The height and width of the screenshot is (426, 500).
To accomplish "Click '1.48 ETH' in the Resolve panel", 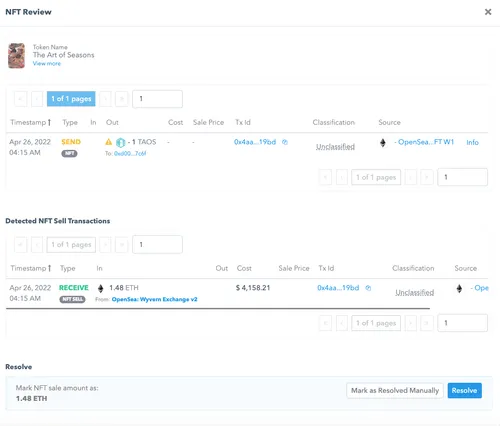I will click(32, 398).
